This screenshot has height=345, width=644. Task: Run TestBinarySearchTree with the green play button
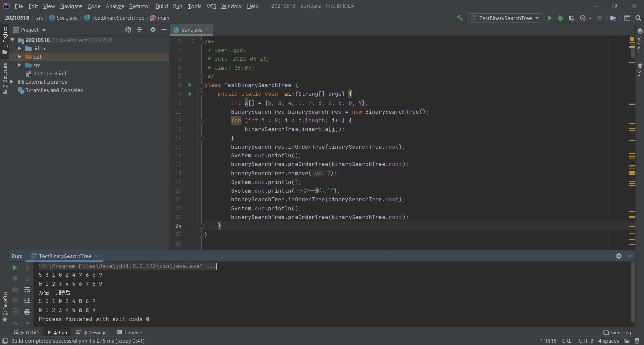[550, 18]
